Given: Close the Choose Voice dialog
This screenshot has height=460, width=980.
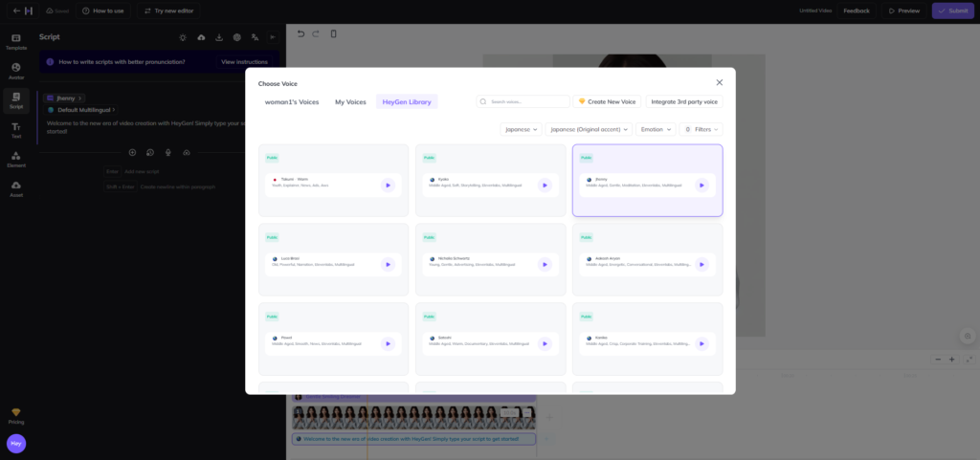Looking at the screenshot, I should pos(720,82).
